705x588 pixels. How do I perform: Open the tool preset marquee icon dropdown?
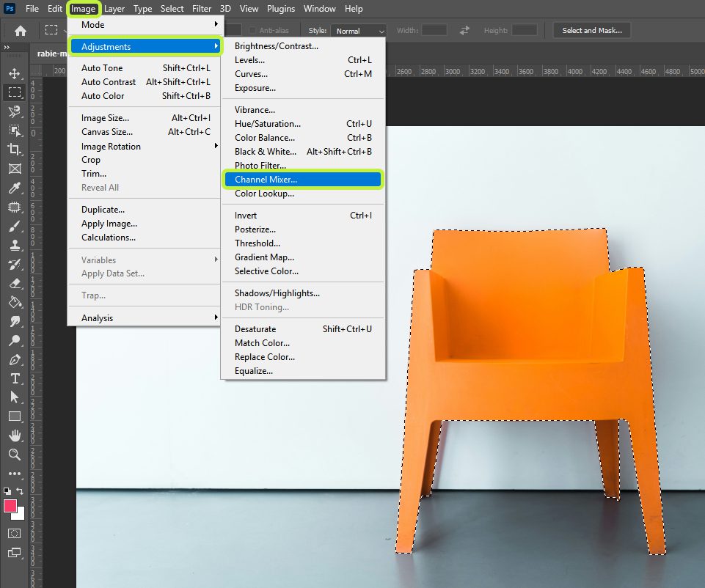click(x=54, y=30)
